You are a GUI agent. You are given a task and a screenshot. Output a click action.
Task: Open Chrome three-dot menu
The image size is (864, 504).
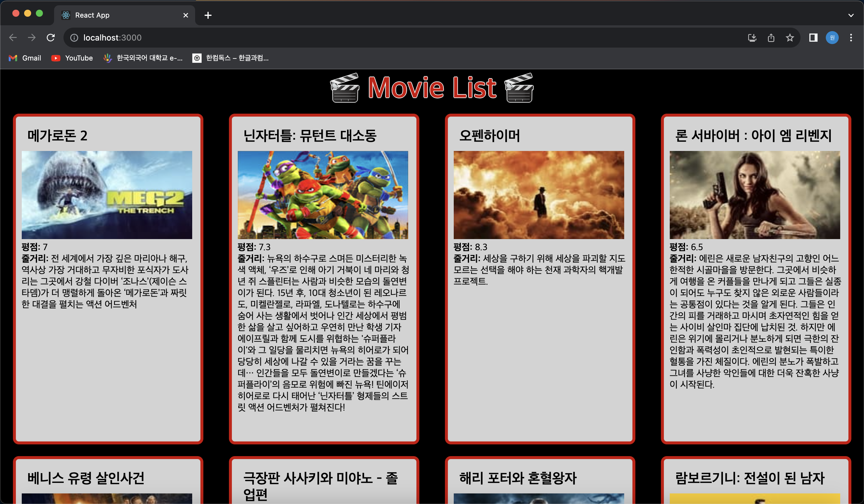851,38
